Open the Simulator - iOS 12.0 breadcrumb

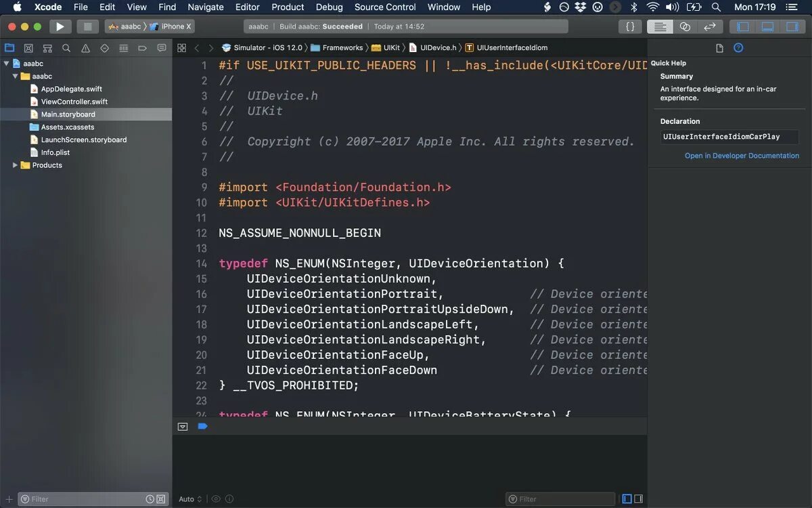pyautogui.click(x=261, y=48)
